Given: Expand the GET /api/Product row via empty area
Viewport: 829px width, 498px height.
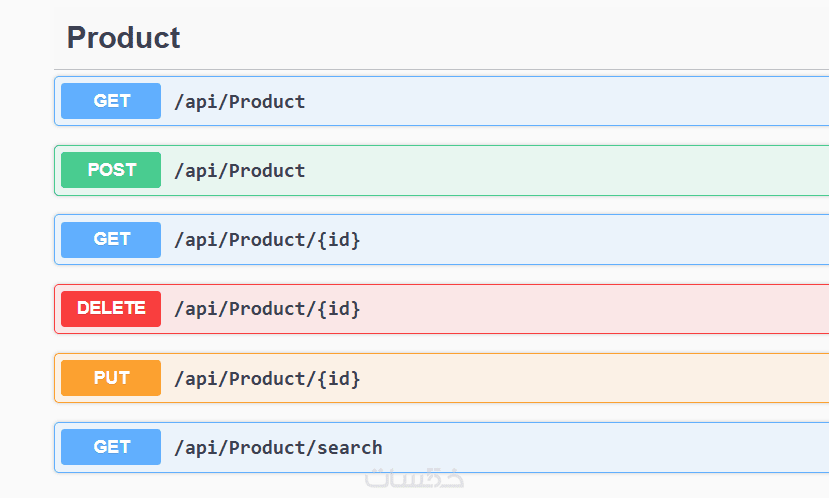Looking at the screenshot, I should pos(580,101).
